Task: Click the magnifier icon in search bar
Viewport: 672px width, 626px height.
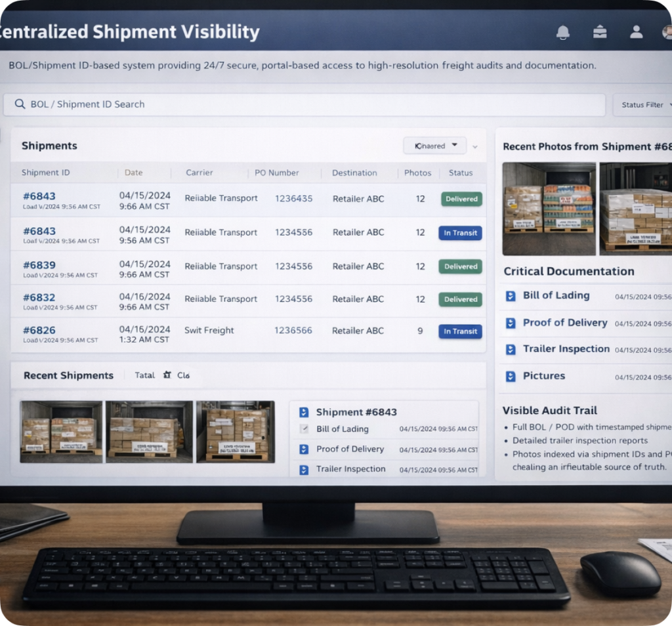Action: pos(20,104)
